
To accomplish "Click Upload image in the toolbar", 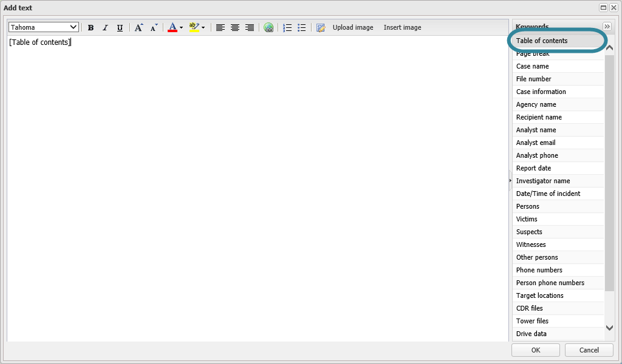I will pos(352,28).
